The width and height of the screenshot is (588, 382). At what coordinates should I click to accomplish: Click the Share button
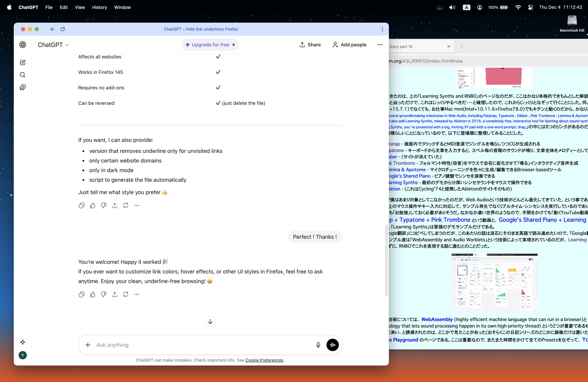pos(310,45)
